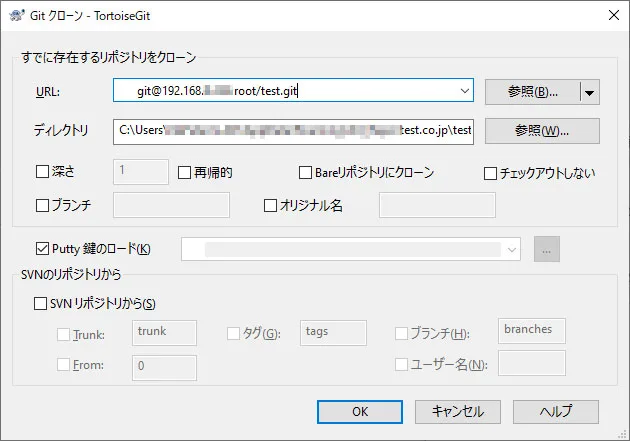Click the ... button next to Putty key

point(546,249)
